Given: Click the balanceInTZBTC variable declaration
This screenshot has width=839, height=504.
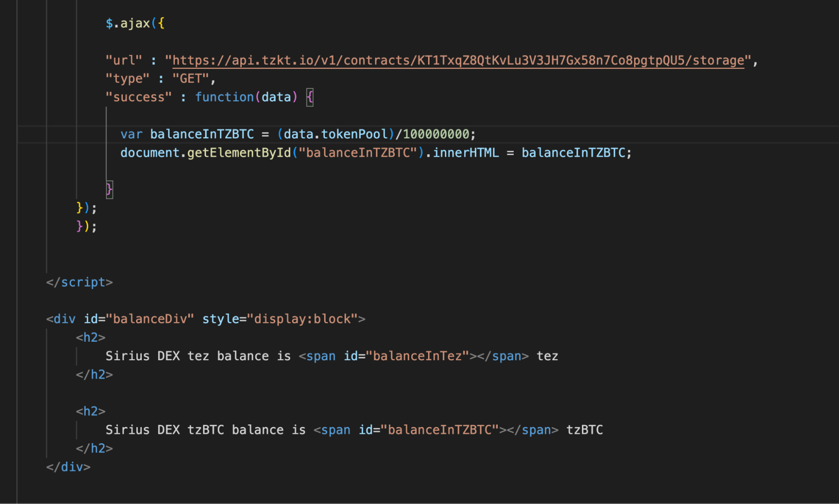Looking at the screenshot, I should tap(202, 134).
